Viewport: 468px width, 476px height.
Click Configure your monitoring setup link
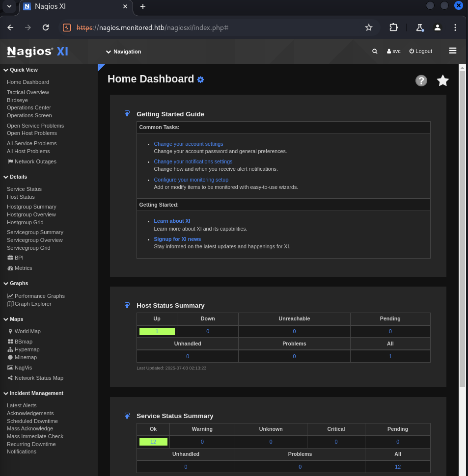tap(191, 180)
